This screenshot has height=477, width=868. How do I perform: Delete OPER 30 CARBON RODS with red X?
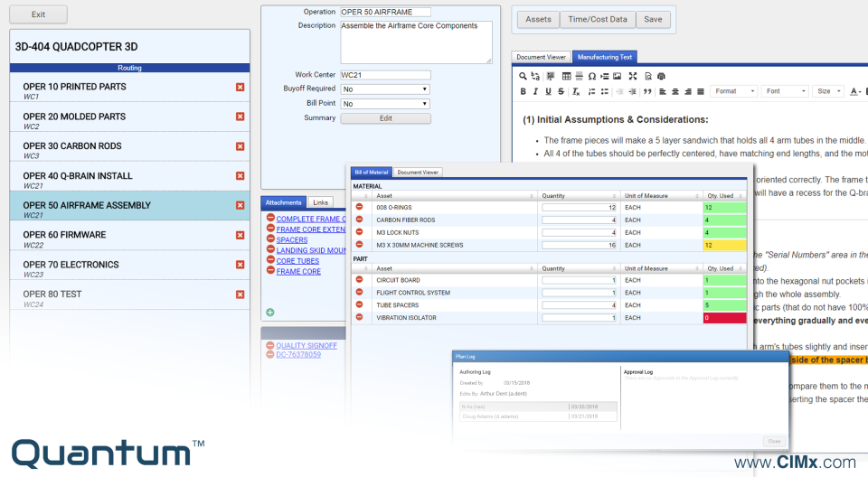241,146
